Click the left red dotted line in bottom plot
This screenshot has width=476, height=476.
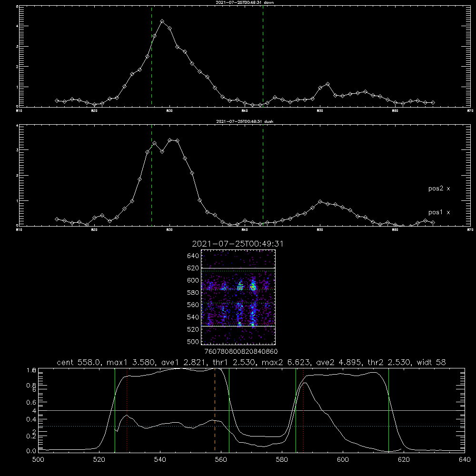click(x=127, y=410)
